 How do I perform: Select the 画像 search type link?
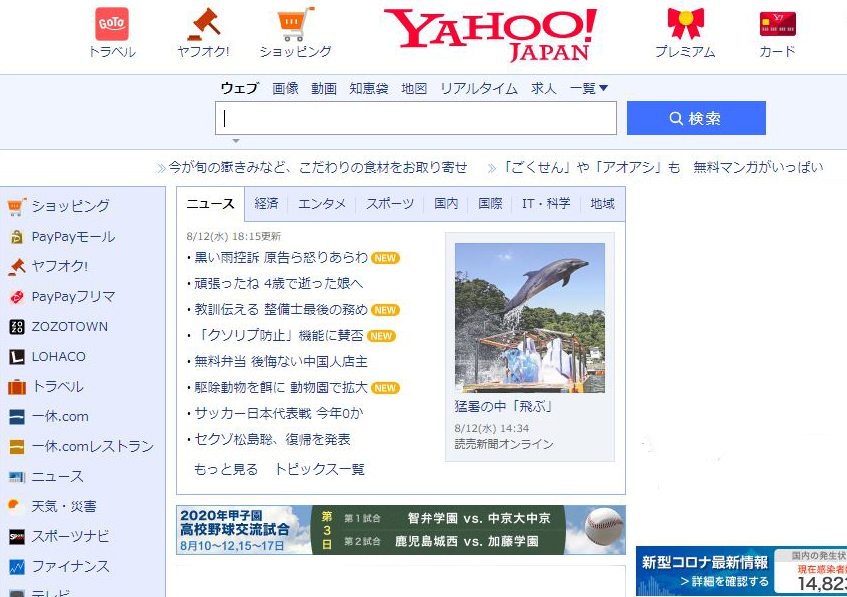tap(285, 88)
